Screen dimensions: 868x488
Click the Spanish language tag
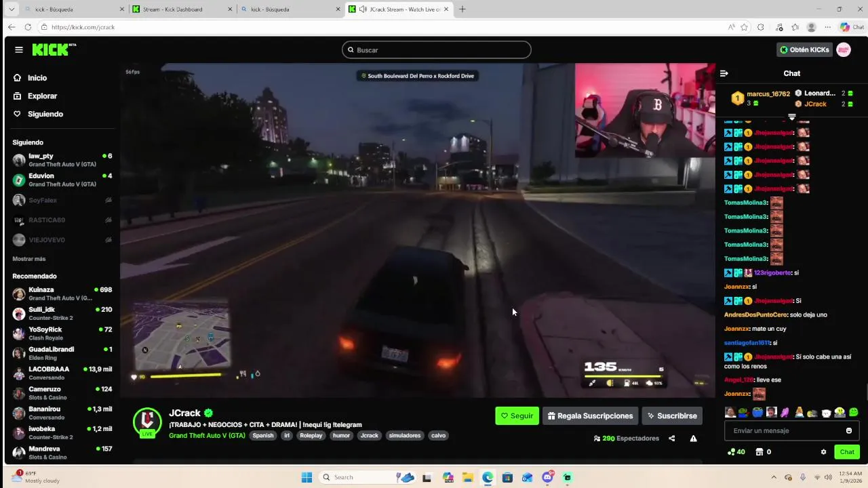[x=263, y=436]
